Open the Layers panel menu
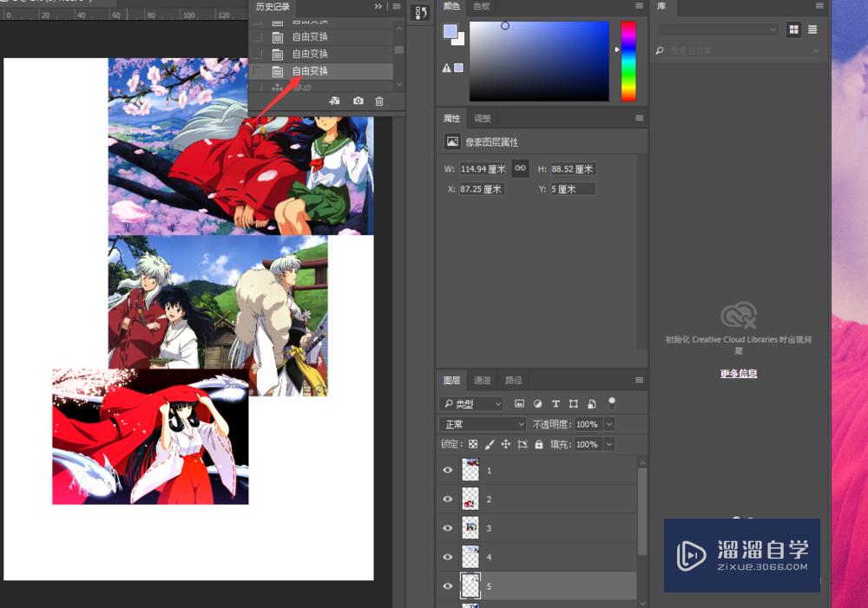The height and width of the screenshot is (608, 868). click(x=639, y=380)
